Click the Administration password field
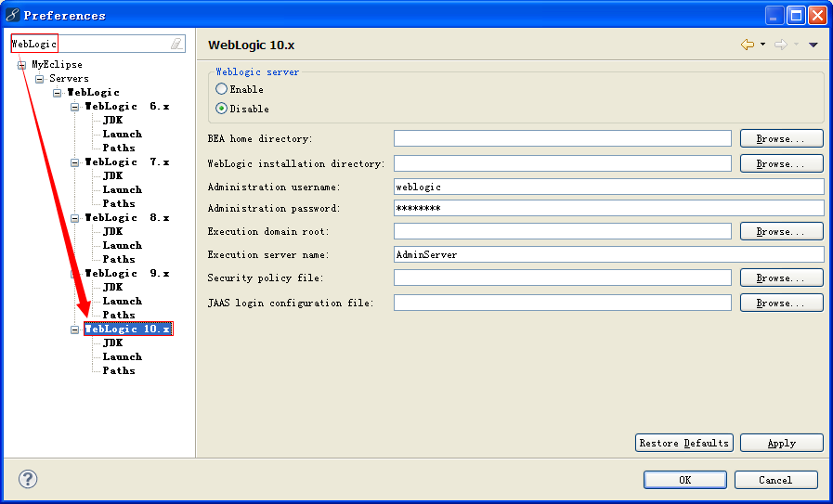 tap(609, 208)
